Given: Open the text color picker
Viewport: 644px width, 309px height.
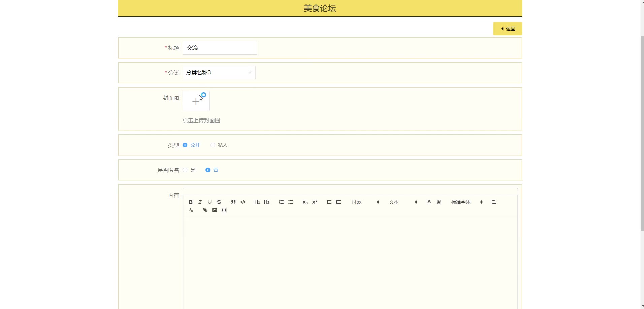Looking at the screenshot, I should [x=429, y=202].
